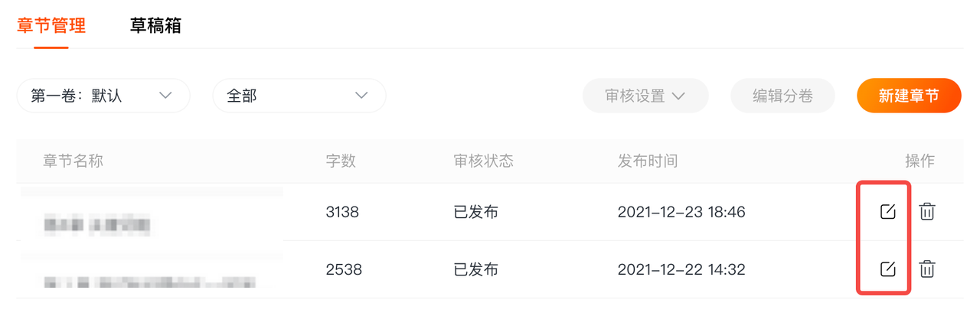Image resolution: width=980 pixels, height=316 pixels.
Task: Click the 2021-12-22 14:32 publish time
Action: pyautogui.click(x=681, y=269)
